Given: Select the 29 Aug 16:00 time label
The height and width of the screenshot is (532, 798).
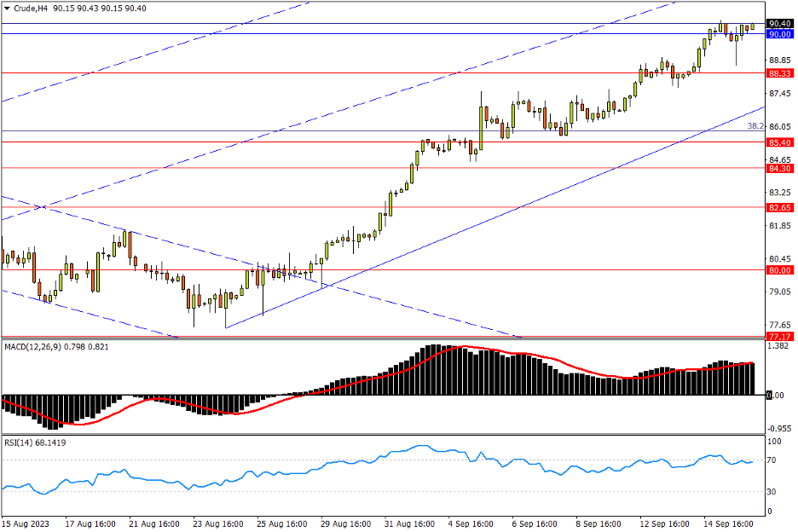Looking at the screenshot, I should [x=345, y=523].
